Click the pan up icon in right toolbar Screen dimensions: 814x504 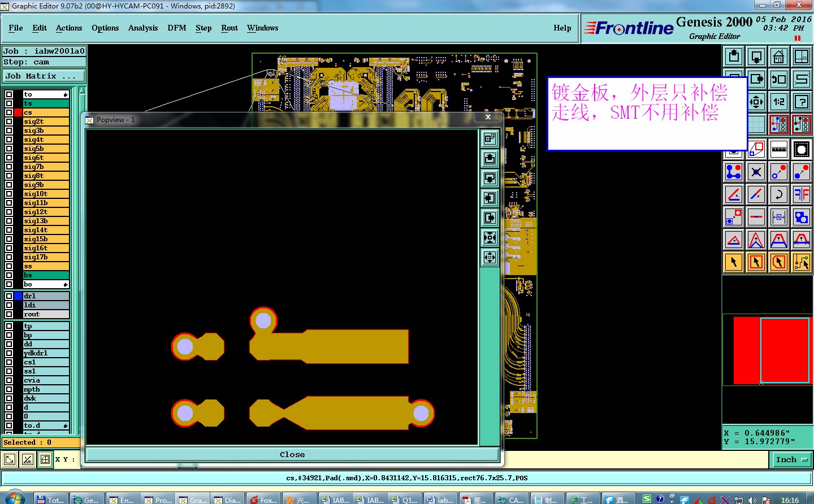click(734, 57)
